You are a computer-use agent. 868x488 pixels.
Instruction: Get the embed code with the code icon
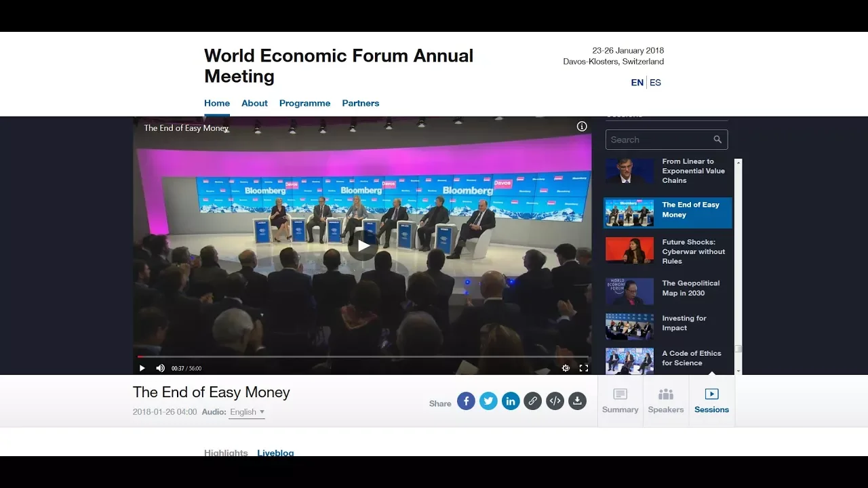click(555, 401)
